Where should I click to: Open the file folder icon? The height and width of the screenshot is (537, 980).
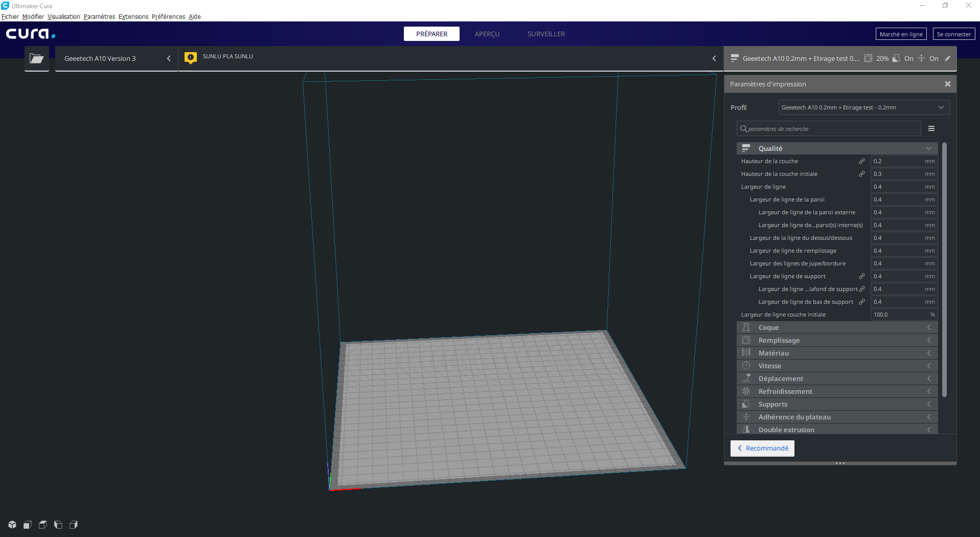point(36,58)
